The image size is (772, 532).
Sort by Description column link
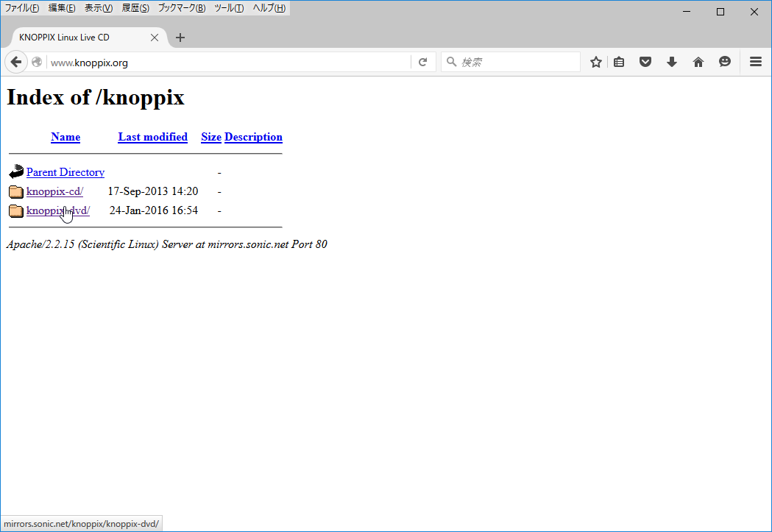tap(254, 137)
